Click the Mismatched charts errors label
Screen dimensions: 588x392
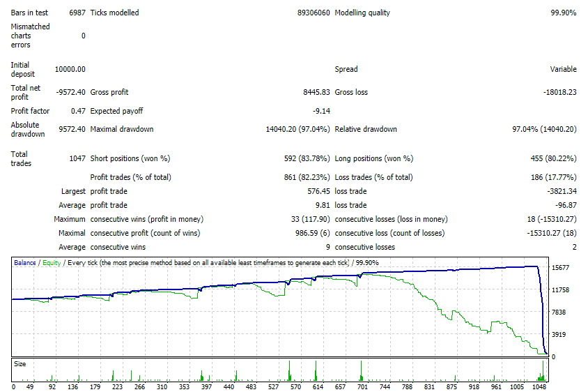[x=30, y=36]
